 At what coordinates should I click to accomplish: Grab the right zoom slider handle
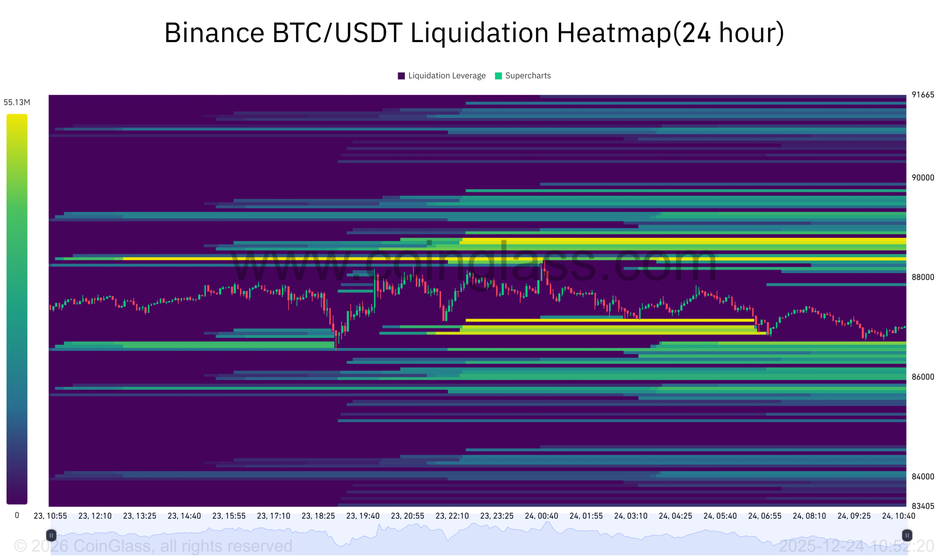click(x=907, y=535)
